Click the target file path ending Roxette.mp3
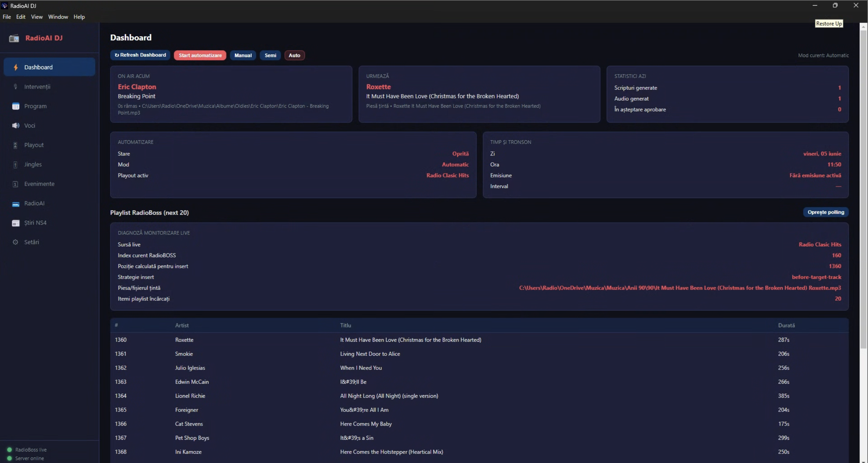Viewport: 868px width, 463px height. [680, 288]
